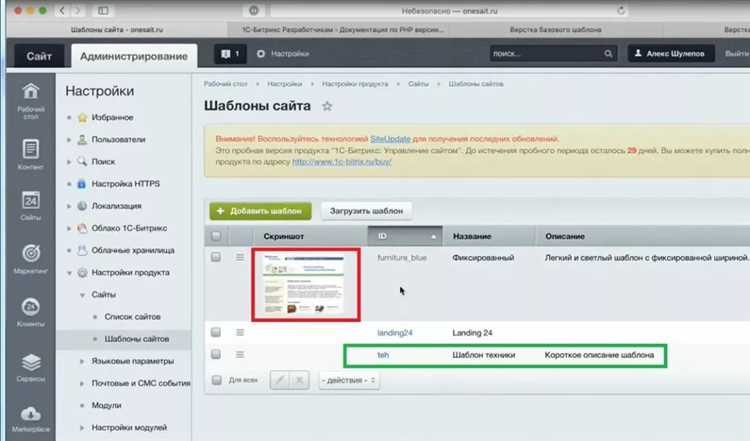The height and width of the screenshot is (441, 750).
Task: Open the Маркетинг target icon
Action: (31, 253)
